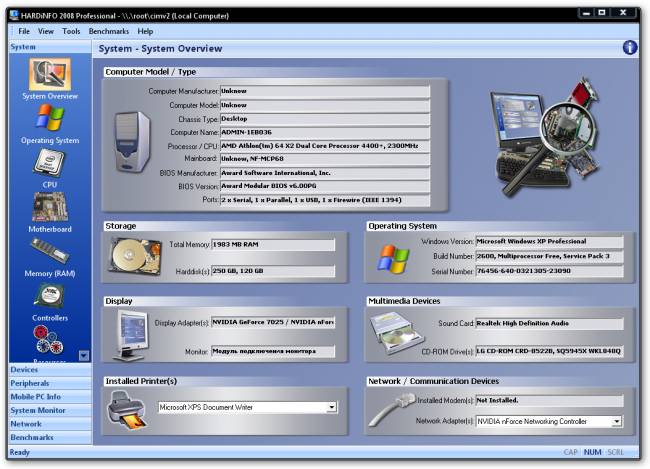Select the Controllers sidebar icon
The height and width of the screenshot is (469, 650).
pyautogui.click(x=49, y=298)
